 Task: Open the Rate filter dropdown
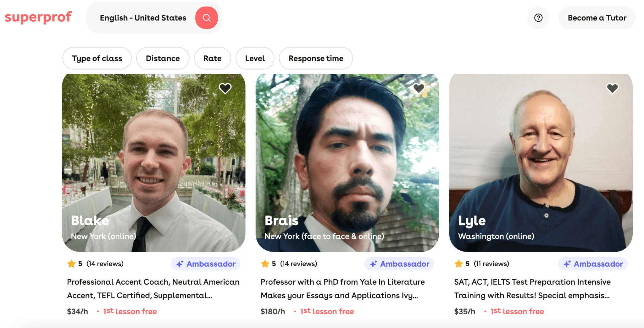click(x=212, y=58)
